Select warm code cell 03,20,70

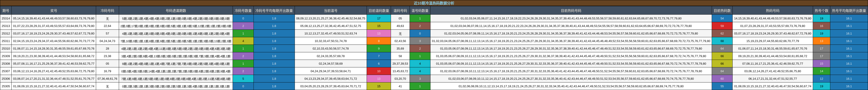pyautogui.click(x=400, y=79)
